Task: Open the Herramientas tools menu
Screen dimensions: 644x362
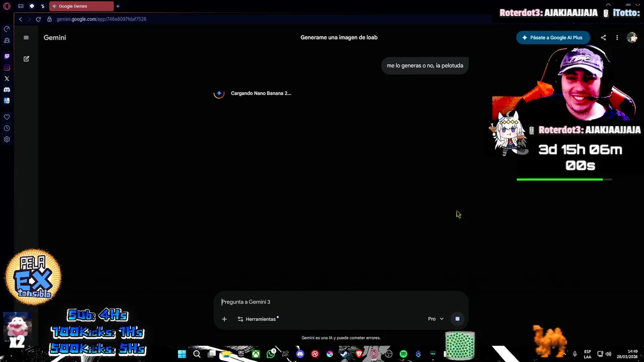Action: 258,319
